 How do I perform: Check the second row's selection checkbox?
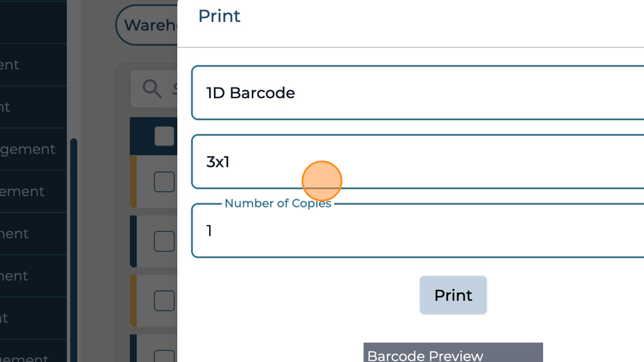click(163, 241)
